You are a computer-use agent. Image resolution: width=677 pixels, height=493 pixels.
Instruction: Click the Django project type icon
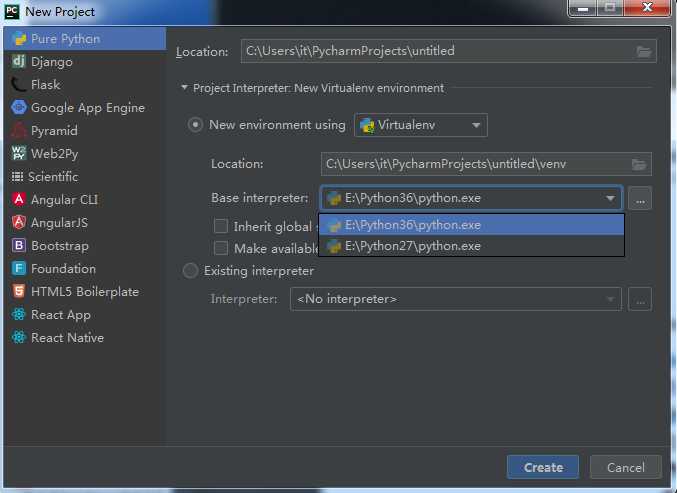coord(19,62)
